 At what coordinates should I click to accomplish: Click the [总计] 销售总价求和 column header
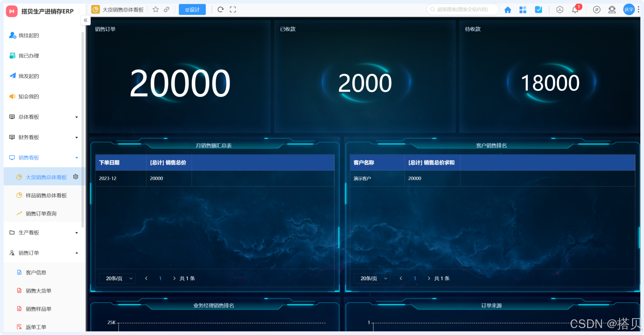click(x=432, y=163)
